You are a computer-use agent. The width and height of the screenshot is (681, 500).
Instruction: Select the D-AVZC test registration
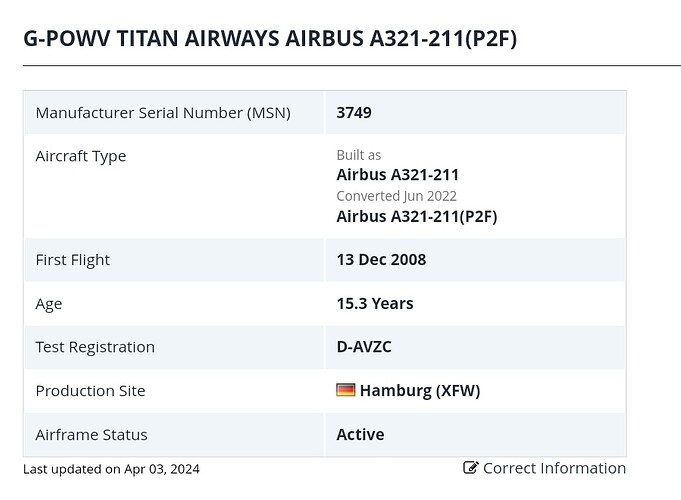point(364,347)
